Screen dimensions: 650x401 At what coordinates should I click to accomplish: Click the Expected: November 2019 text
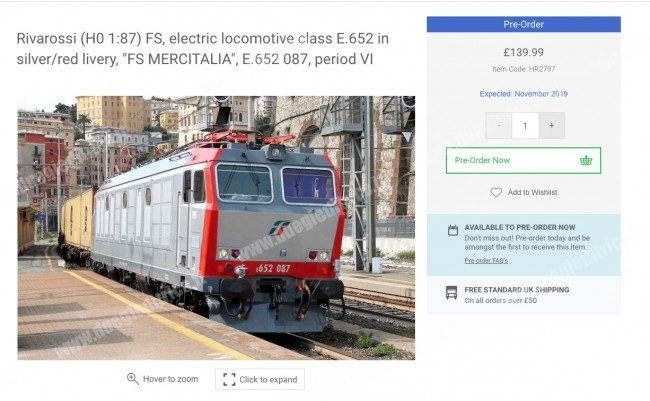523,93
